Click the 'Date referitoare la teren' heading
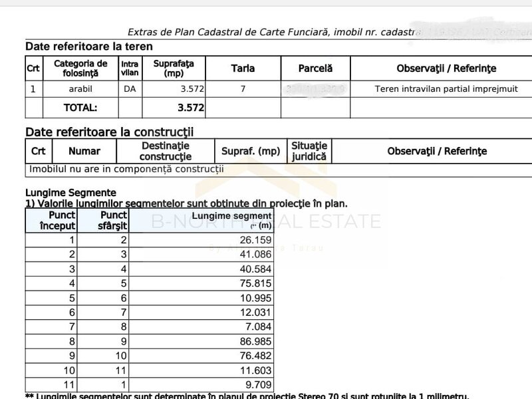Image resolution: width=532 pixels, height=399 pixels. coord(88,47)
